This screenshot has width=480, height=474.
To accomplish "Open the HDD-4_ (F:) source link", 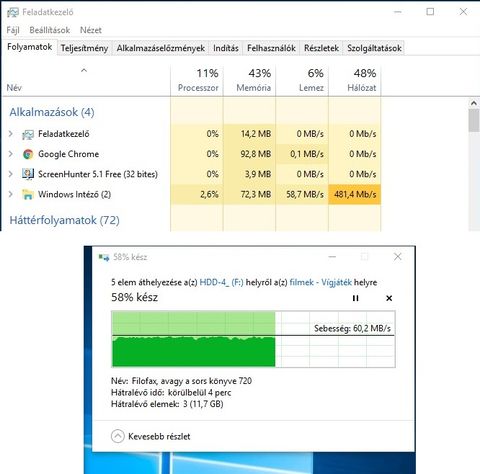I will click(221, 283).
